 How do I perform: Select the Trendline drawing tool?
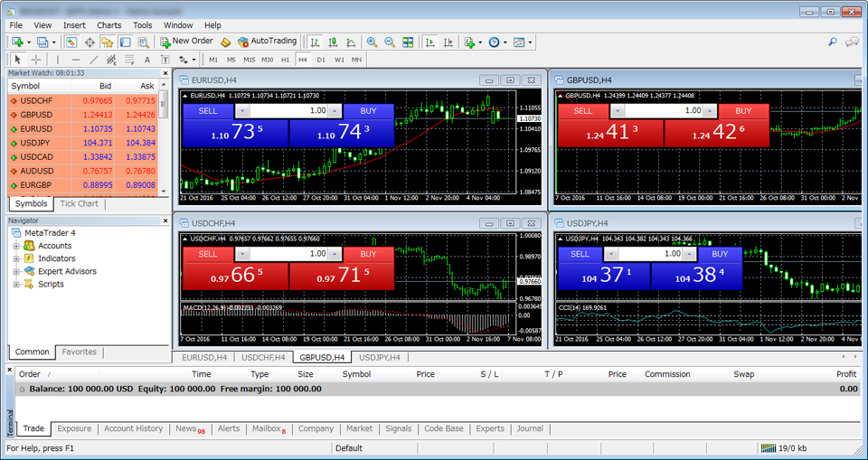coord(93,60)
